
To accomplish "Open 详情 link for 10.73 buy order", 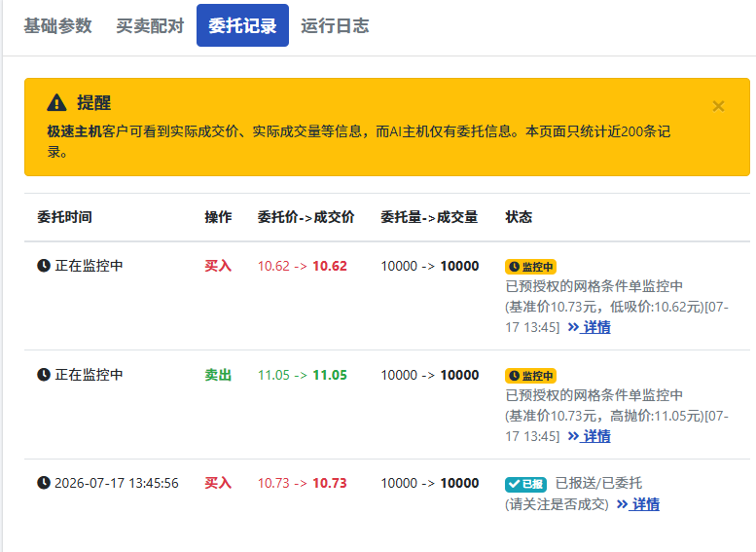I will click(638, 504).
